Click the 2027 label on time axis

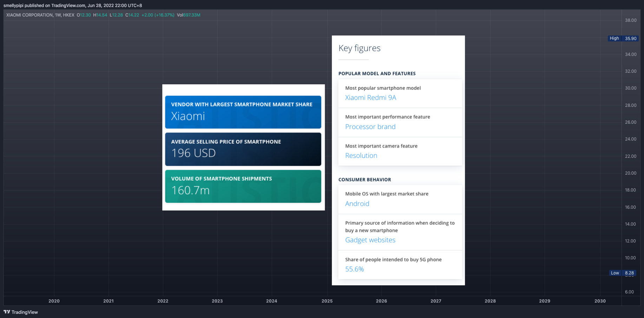coord(436,301)
